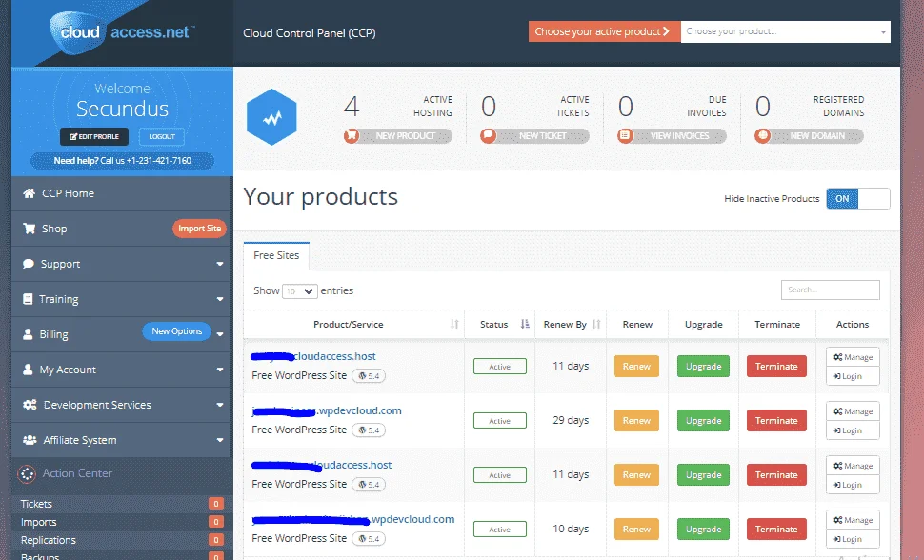Click the people icon beside Affiliate System
The image size is (924, 560).
click(x=30, y=440)
